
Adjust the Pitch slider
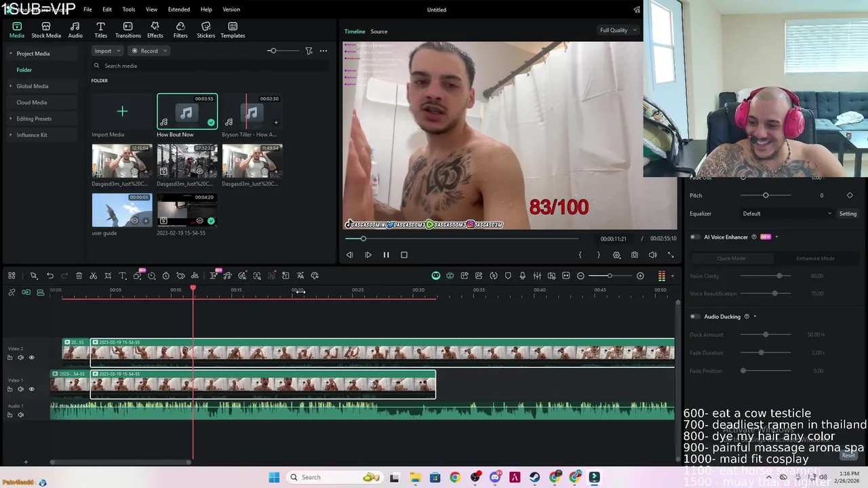click(x=766, y=195)
